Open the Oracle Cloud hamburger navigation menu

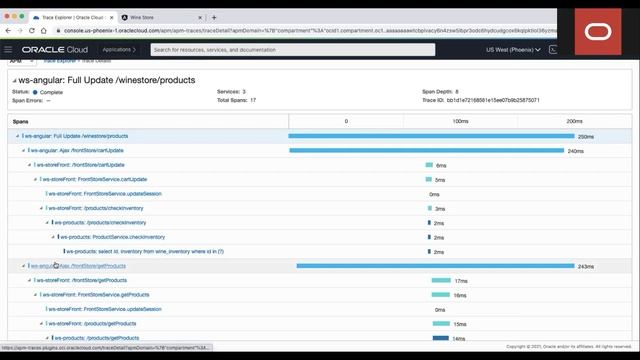(x=8, y=50)
